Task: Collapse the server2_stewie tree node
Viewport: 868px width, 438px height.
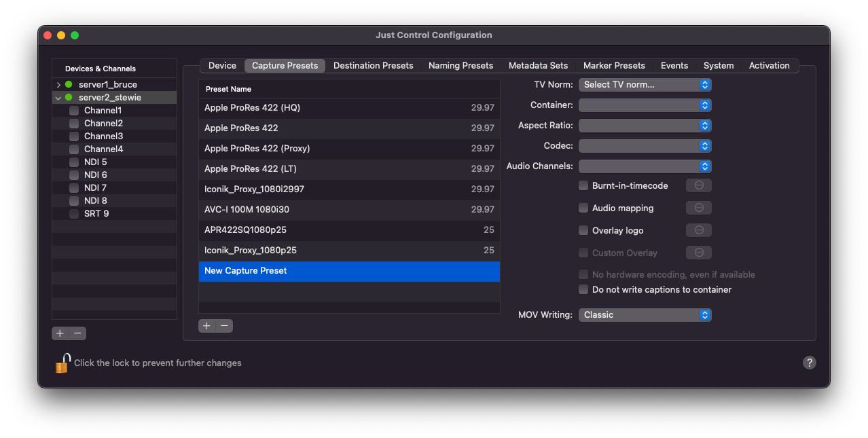Action: [58, 98]
